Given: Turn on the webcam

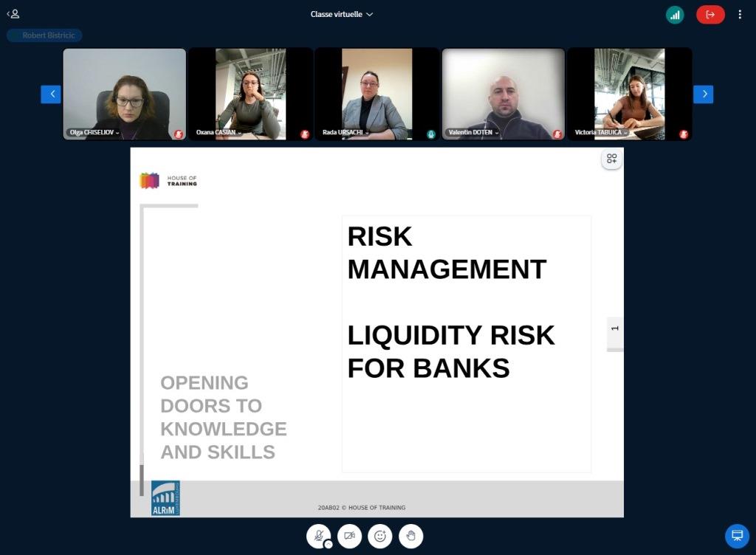Looking at the screenshot, I should (349, 536).
